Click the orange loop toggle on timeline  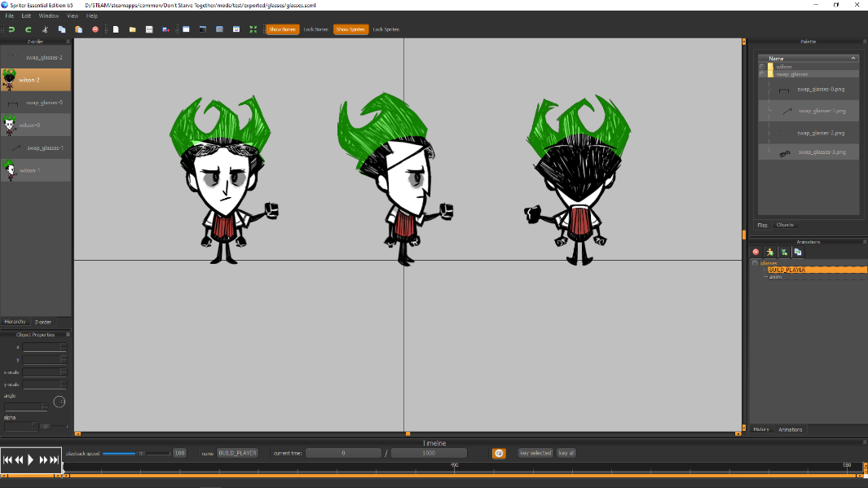click(499, 453)
